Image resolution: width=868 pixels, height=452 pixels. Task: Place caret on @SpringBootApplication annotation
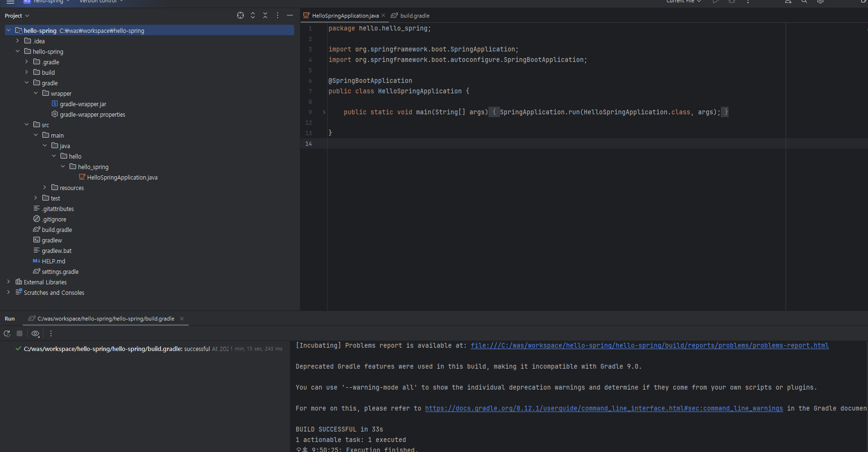(x=370, y=81)
